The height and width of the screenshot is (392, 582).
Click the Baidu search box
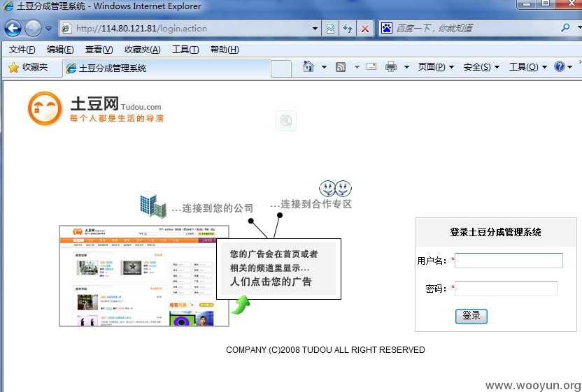[x=475, y=28]
